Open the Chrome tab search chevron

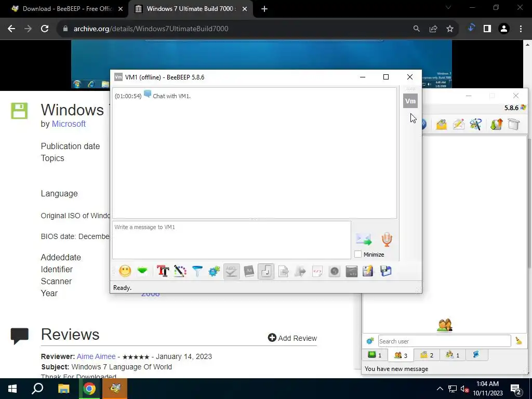click(x=448, y=7)
